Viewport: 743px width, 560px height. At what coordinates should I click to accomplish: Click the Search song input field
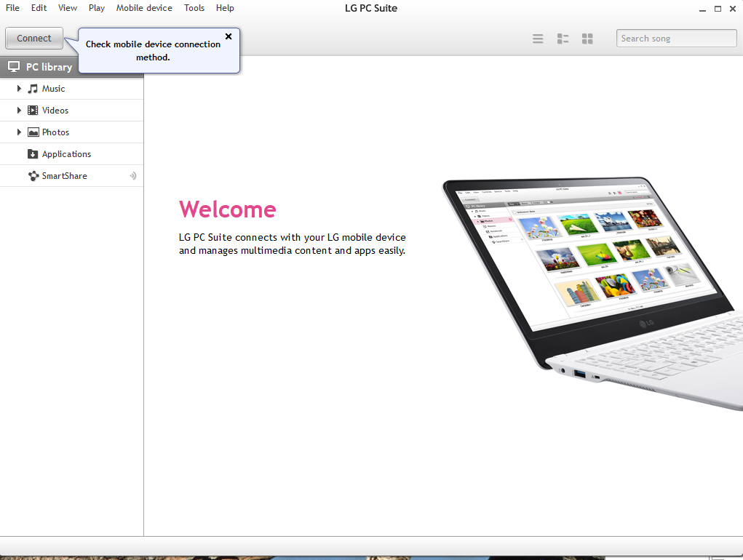pos(676,39)
